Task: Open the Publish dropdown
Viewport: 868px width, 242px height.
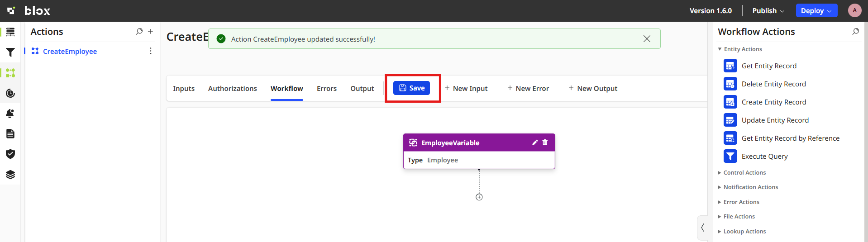Action: (768, 11)
